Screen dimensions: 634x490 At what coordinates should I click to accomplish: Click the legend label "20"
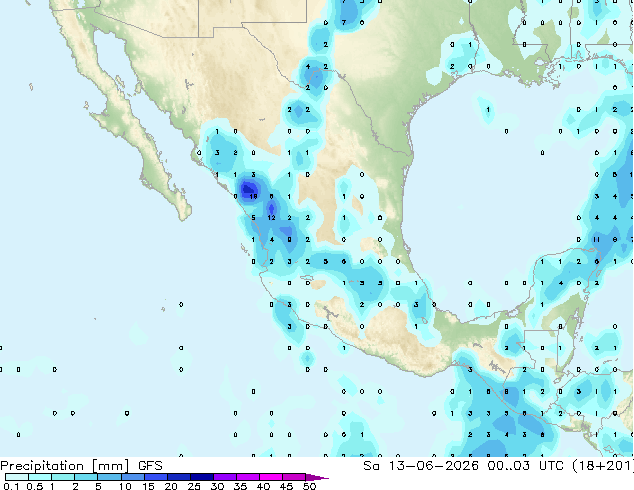[x=171, y=486]
